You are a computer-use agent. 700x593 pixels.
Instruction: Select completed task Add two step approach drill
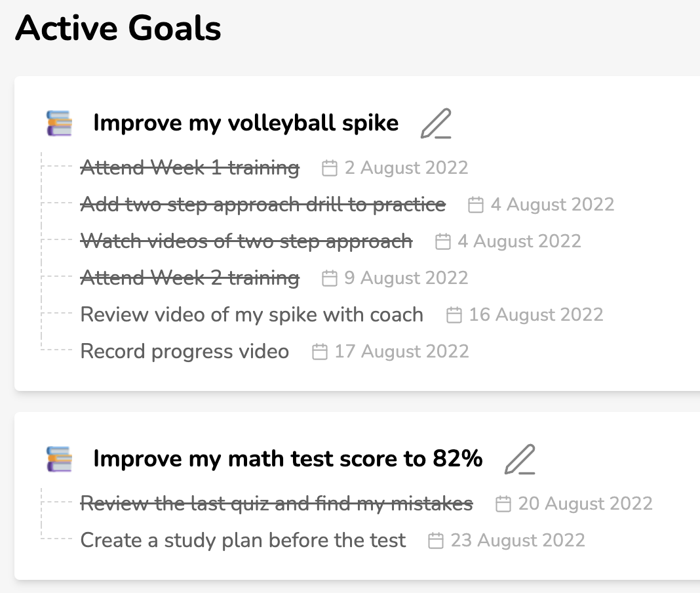pyautogui.click(x=263, y=205)
